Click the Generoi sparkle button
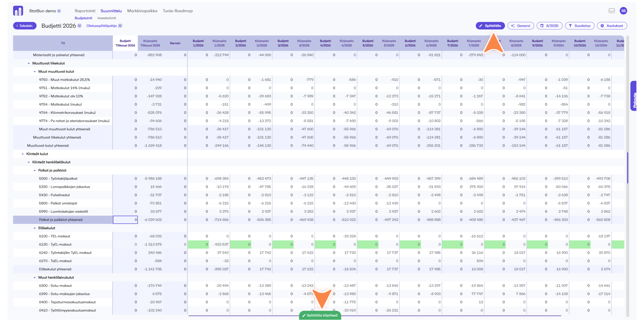644x322 pixels. (520, 26)
